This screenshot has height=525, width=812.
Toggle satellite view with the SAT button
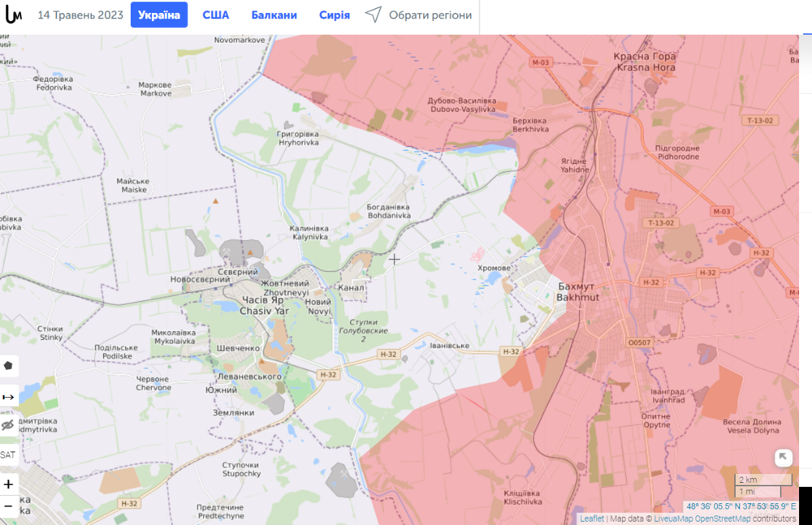[x=7, y=454]
